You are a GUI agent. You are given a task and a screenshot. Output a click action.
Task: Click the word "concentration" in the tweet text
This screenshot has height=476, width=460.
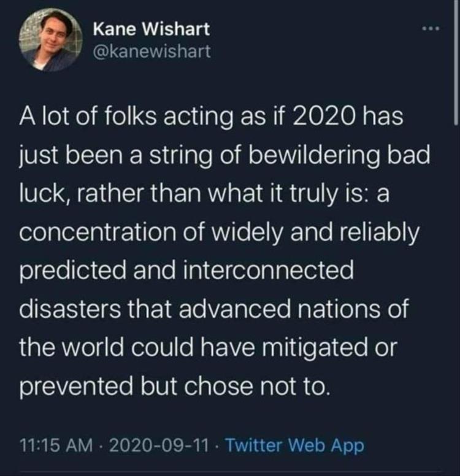tap(98, 232)
